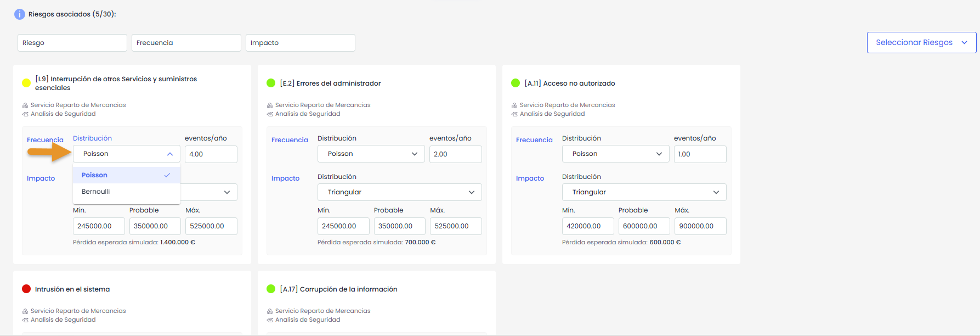Click the analysis icon in the I.9 card

(x=25, y=114)
